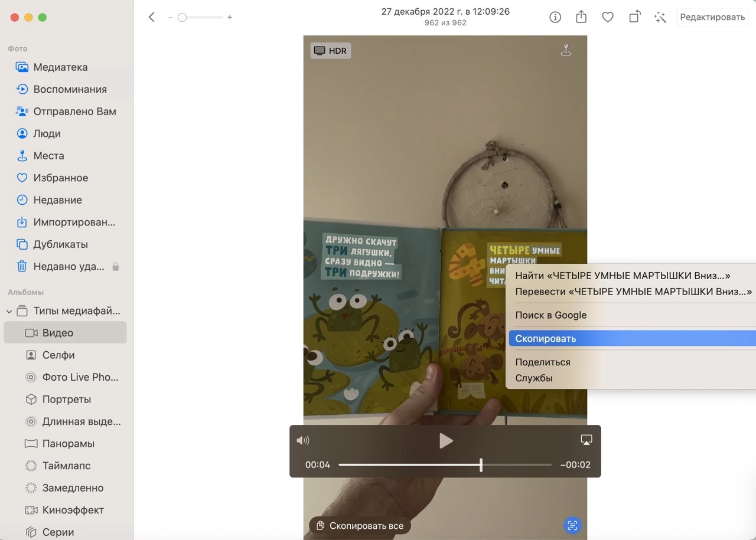
Task: Zoom out with the minus icon
Action: click(x=171, y=18)
